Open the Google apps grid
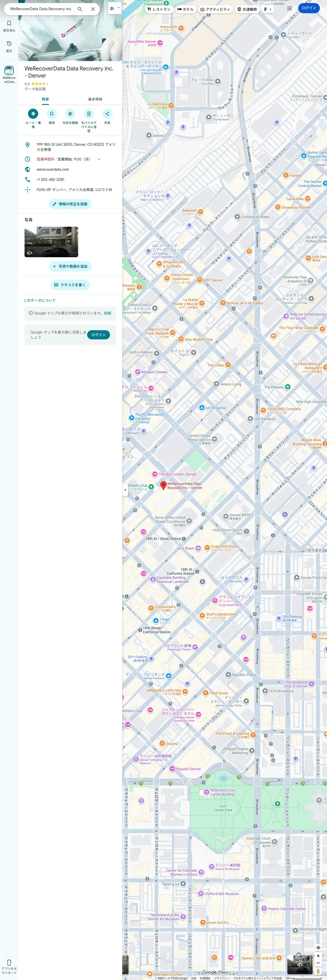 290,8
